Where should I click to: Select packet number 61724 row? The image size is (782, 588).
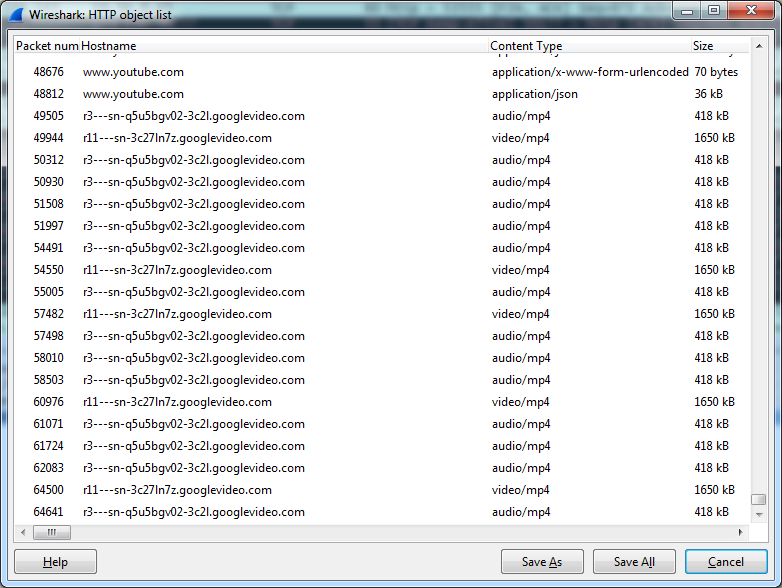pyautogui.click(x=382, y=446)
